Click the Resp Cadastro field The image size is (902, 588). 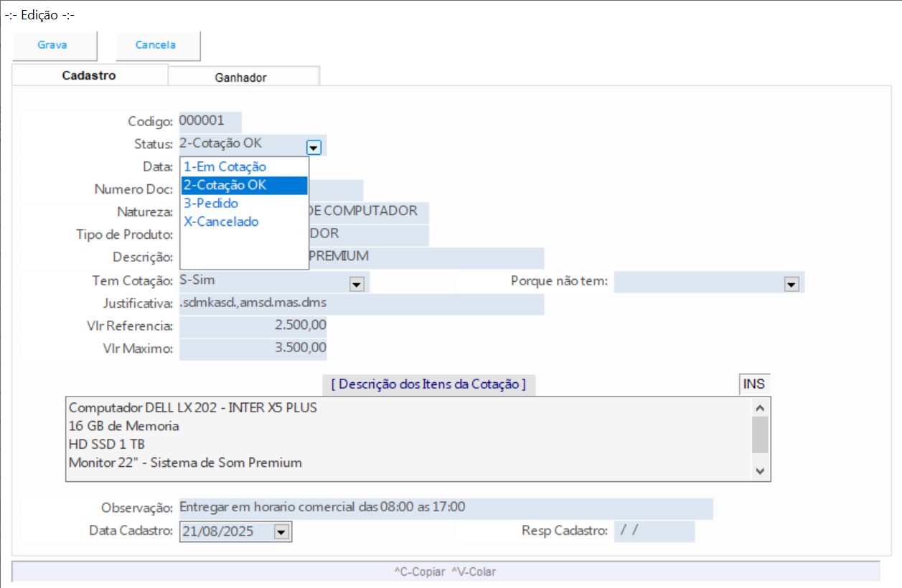(654, 531)
